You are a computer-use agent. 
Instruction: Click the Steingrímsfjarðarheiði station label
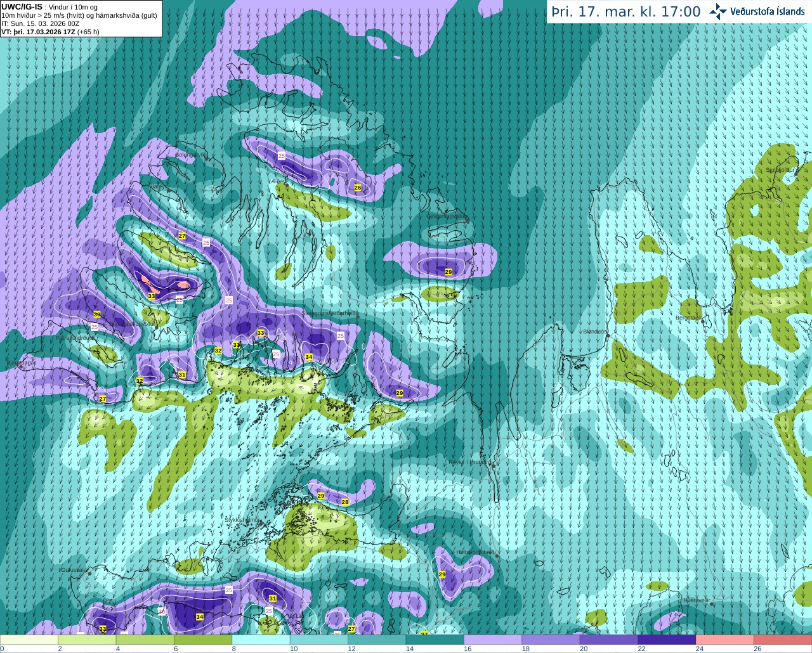(x=331, y=313)
